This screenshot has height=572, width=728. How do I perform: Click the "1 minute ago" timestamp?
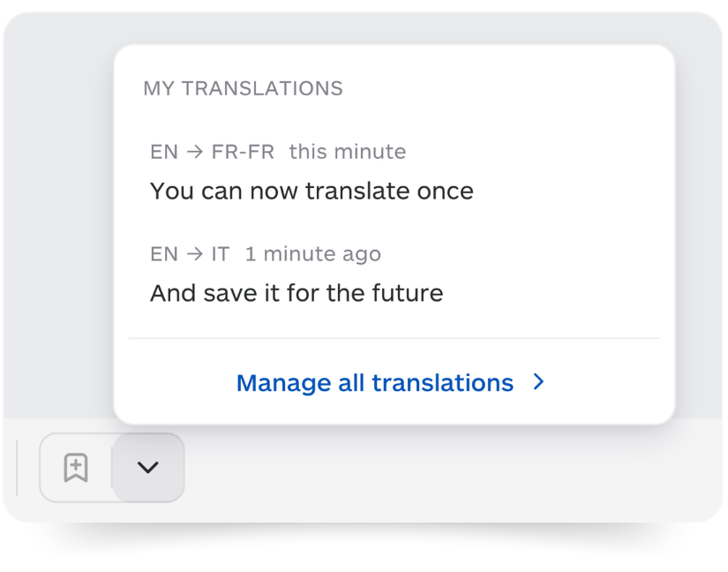[313, 254]
